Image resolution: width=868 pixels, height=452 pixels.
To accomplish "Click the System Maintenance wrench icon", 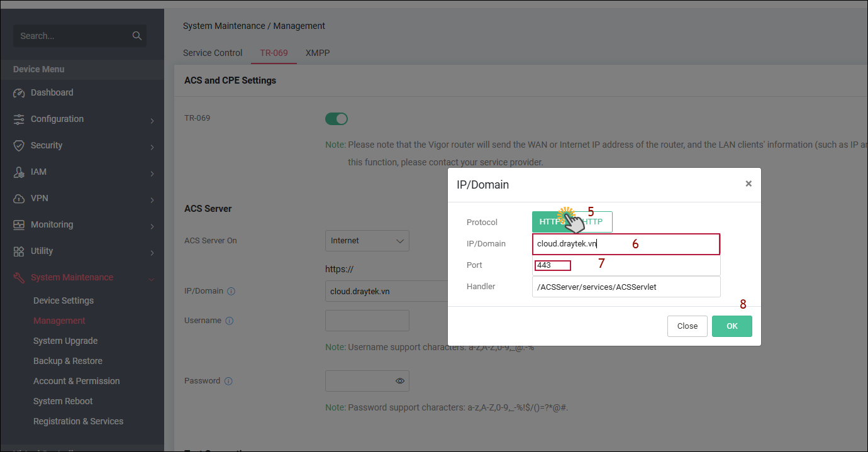I will (19, 278).
